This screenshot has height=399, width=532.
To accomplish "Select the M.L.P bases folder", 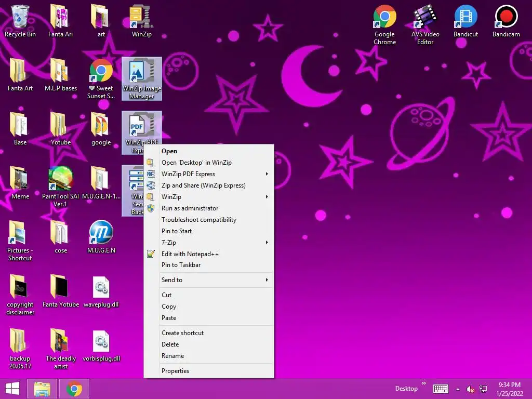I will pos(60,75).
